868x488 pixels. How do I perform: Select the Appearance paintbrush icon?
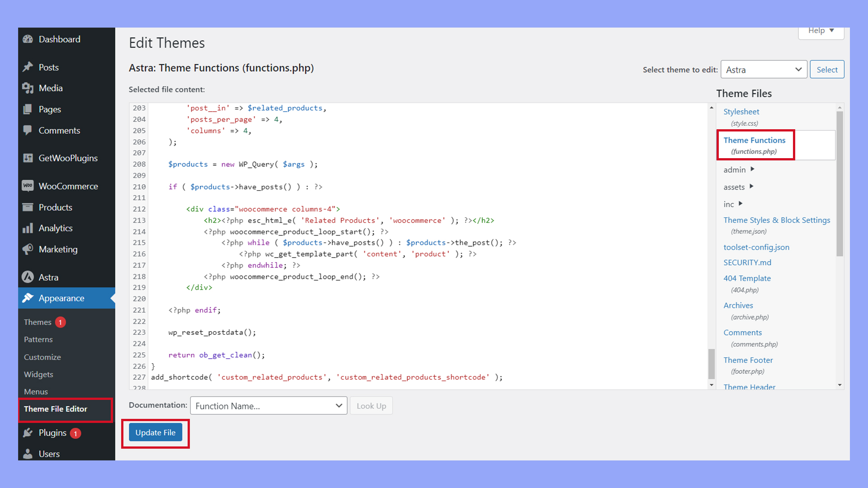[28, 298]
